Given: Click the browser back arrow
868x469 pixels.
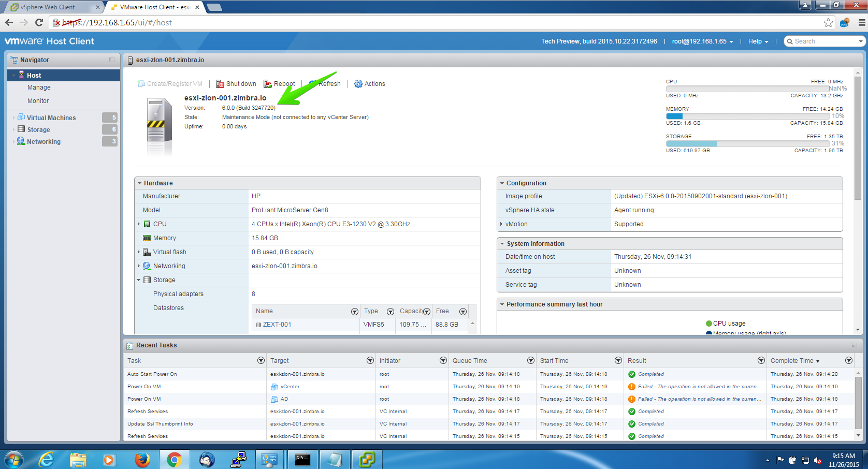Looking at the screenshot, I should 9,22.
